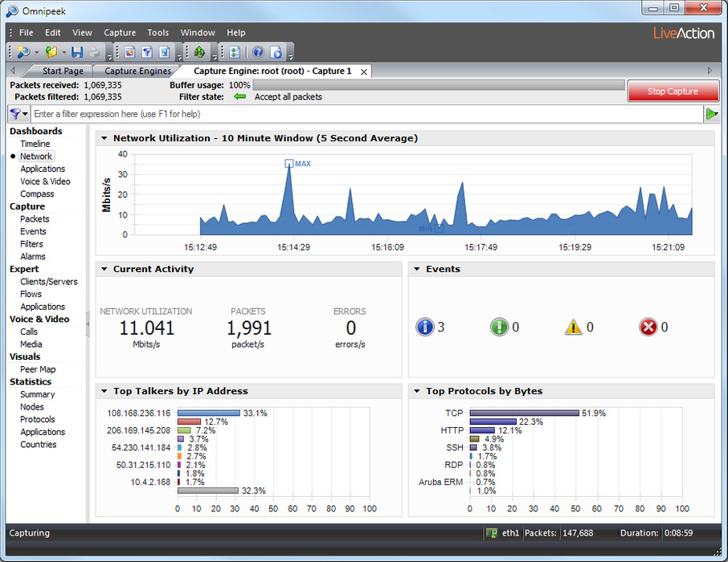
Task: Collapse the Events panel
Action: [417, 269]
